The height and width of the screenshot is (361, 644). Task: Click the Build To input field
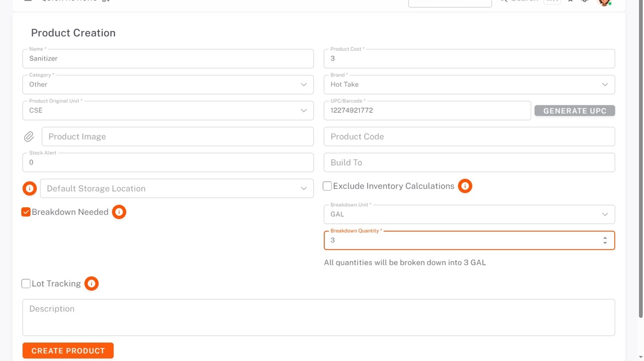[469, 162]
